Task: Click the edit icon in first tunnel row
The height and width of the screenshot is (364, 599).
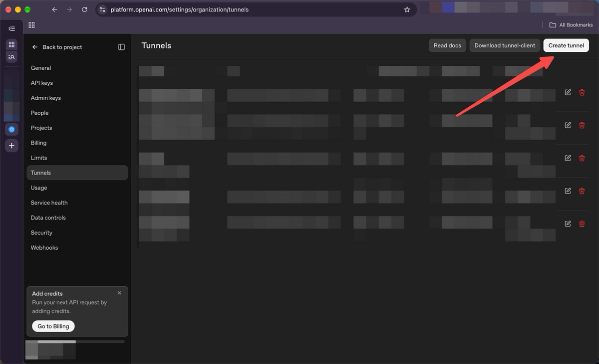Action: pyautogui.click(x=568, y=92)
